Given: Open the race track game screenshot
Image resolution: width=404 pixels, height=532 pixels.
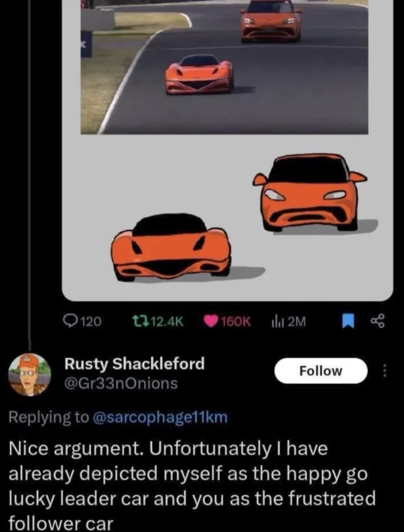Looking at the screenshot, I should pos(224,67).
